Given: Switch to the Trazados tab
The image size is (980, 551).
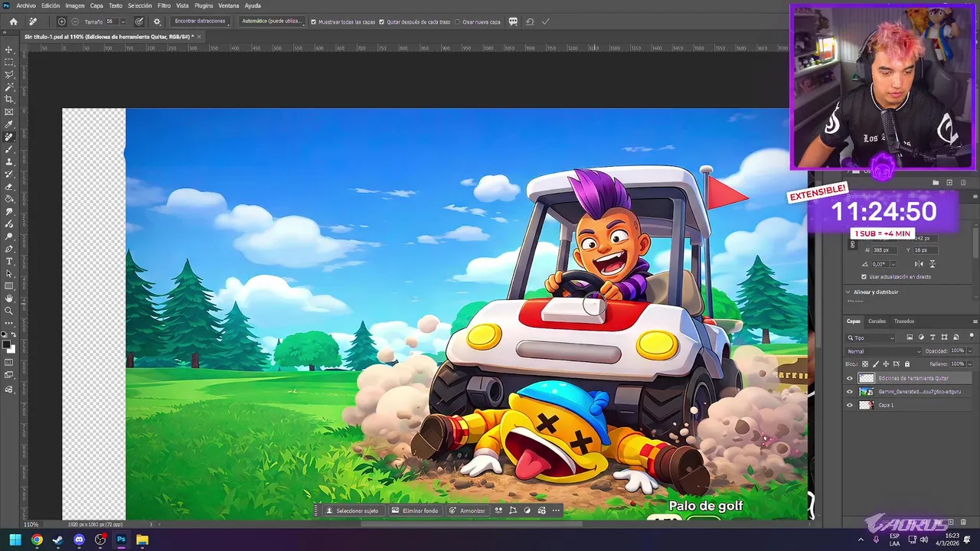Looking at the screenshot, I should pos(904,321).
